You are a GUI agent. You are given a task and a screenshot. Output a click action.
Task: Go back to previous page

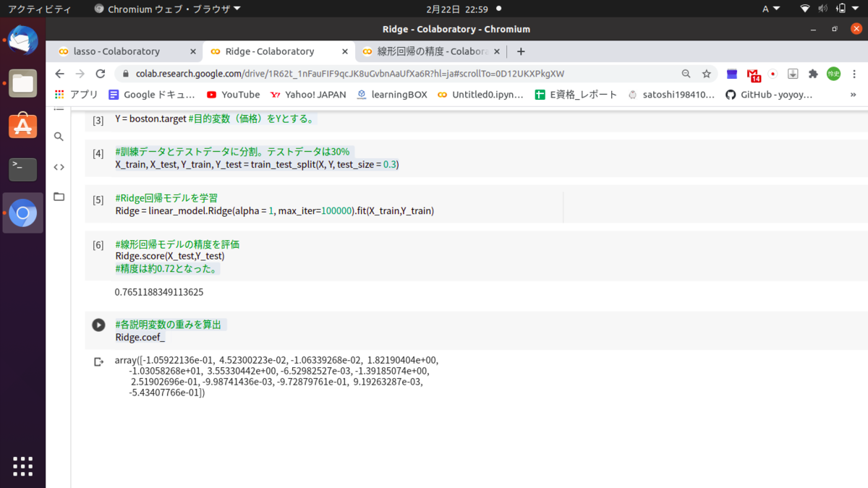pos(59,74)
